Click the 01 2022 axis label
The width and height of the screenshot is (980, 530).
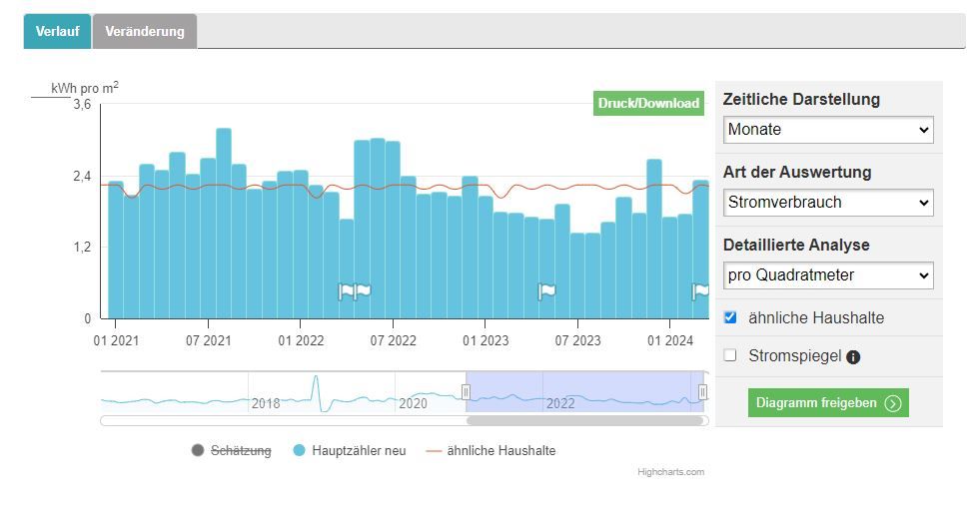tap(302, 340)
